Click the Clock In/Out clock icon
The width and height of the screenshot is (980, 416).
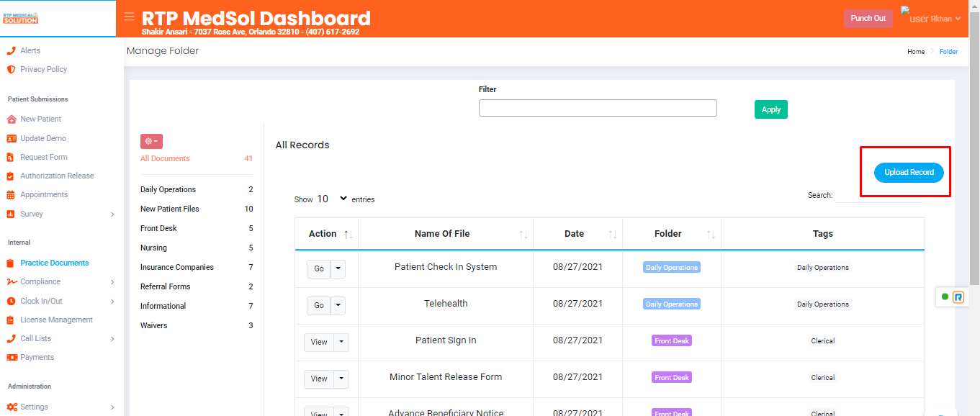(x=11, y=301)
